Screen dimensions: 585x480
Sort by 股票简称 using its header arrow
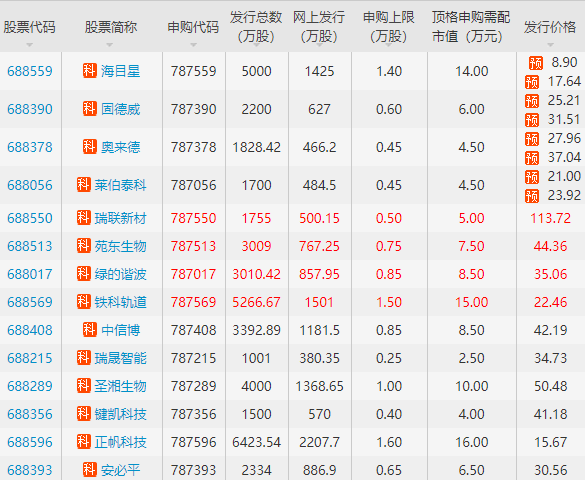(x=109, y=45)
